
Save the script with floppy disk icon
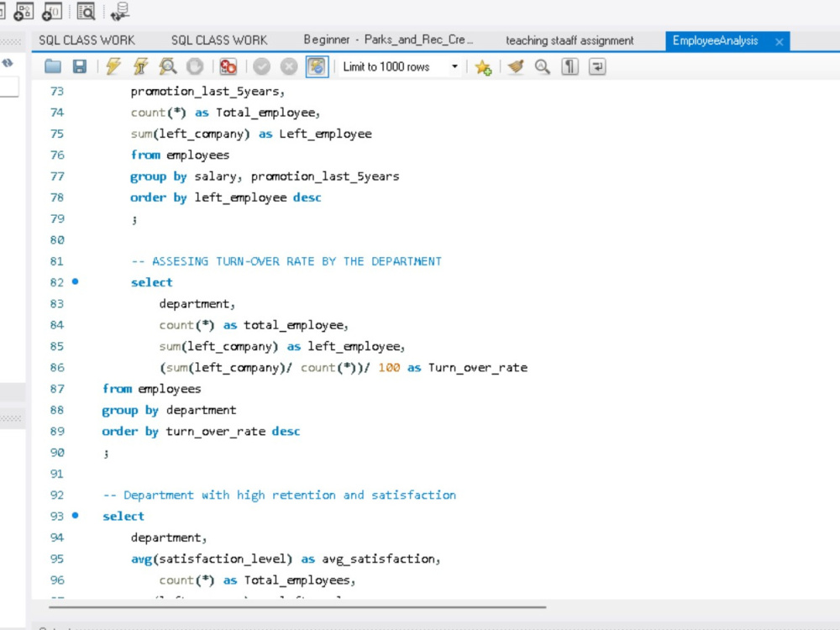point(80,66)
